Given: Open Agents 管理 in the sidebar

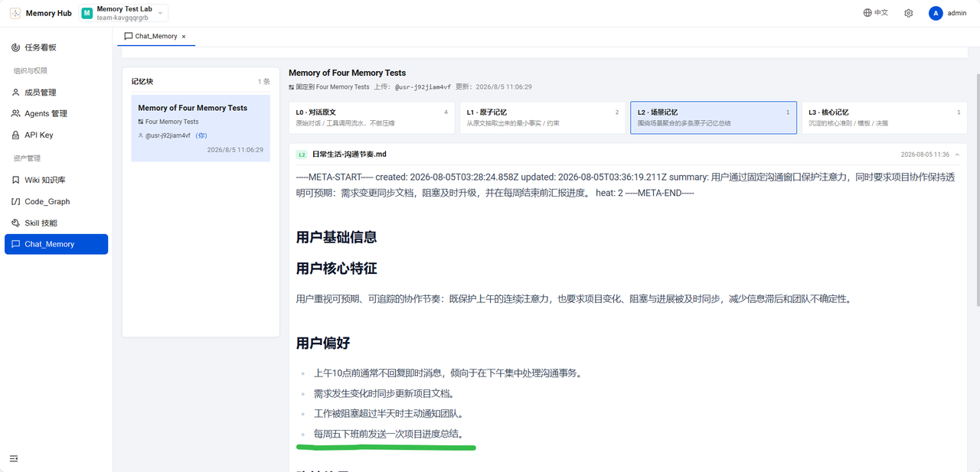Looking at the screenshot, I should coord(56,113).
